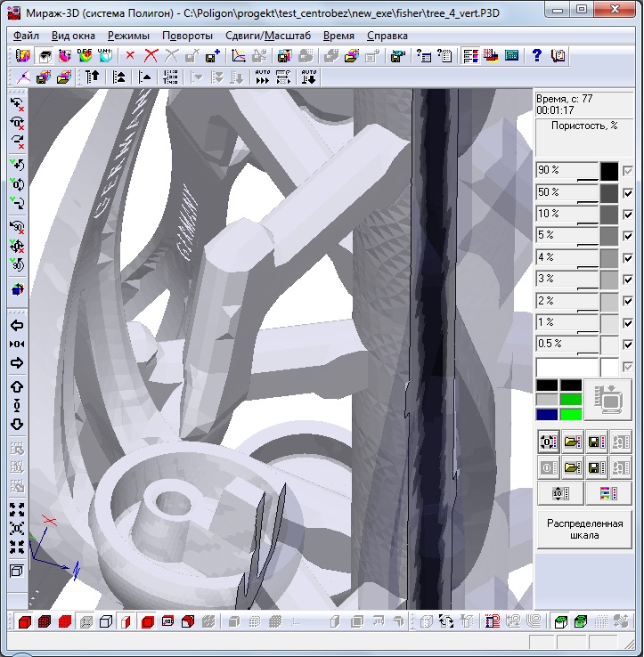
Task: Toggle the checkbox for 0.5 % level
Action: tap(629, 345)
